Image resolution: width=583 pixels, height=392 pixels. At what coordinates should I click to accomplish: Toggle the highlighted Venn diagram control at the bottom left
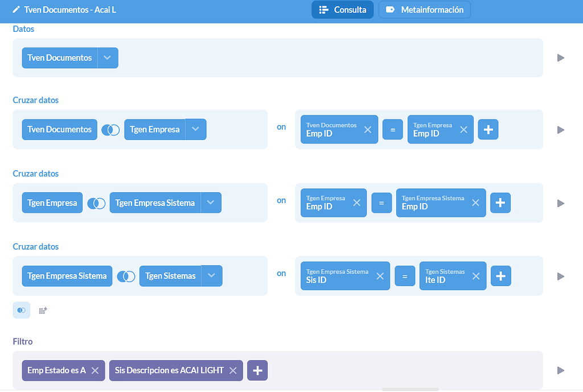click(21, 310)
